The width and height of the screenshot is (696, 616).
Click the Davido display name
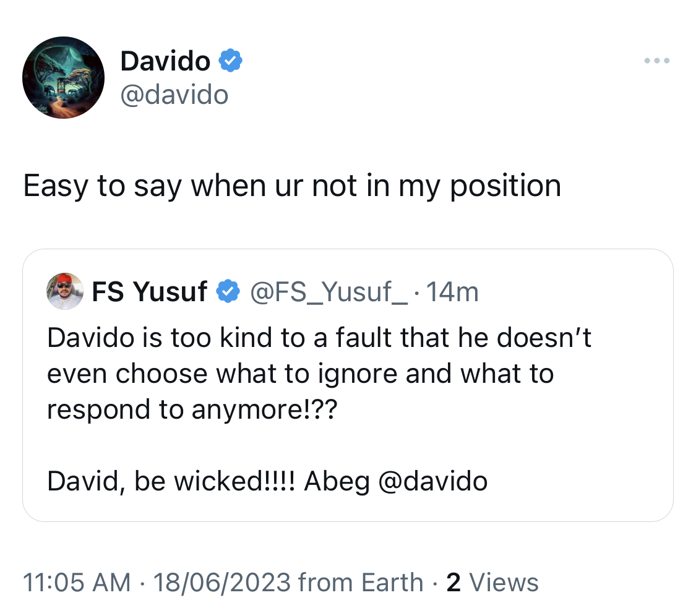pos(165,61)
